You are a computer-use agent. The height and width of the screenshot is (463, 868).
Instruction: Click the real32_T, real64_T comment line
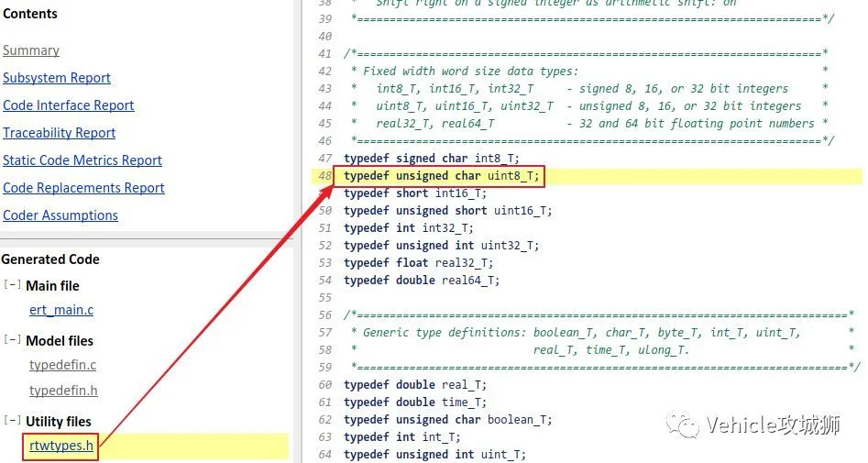595,124
